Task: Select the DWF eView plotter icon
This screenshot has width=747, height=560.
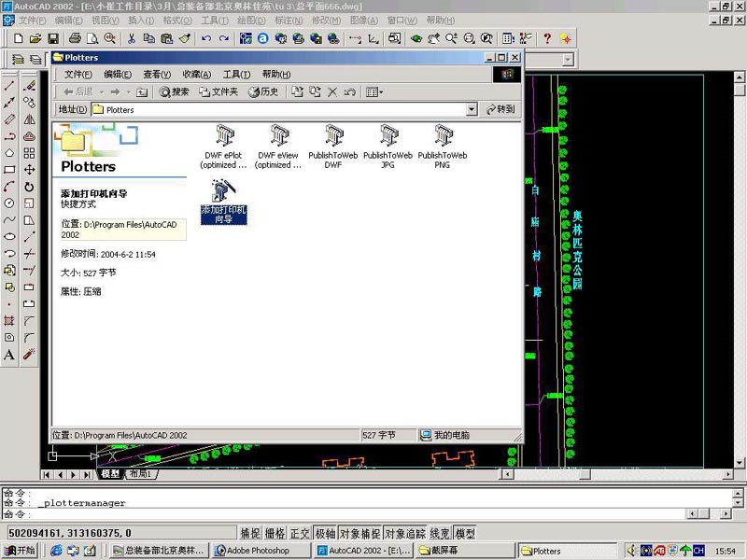Action: [x=278, y=147]
